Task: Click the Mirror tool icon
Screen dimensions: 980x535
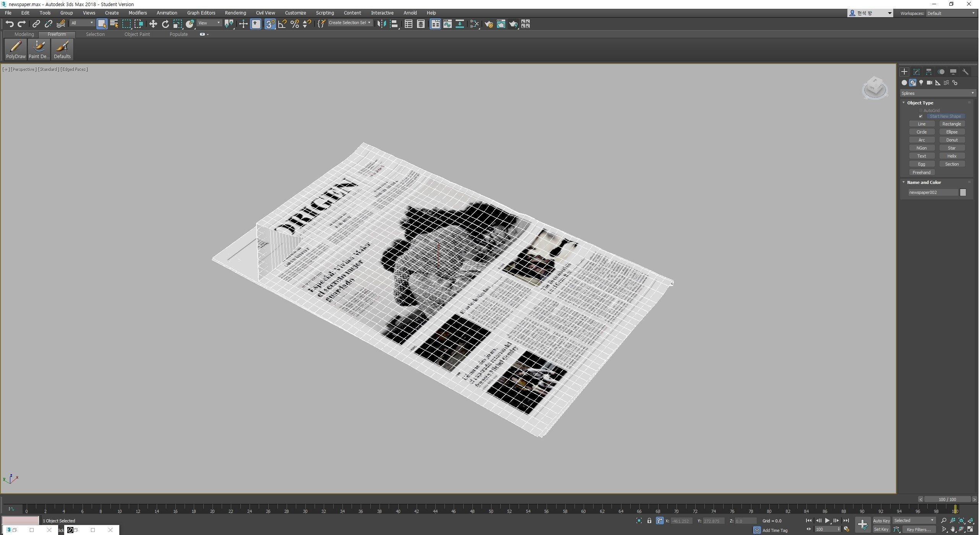Action: [381, 24]
